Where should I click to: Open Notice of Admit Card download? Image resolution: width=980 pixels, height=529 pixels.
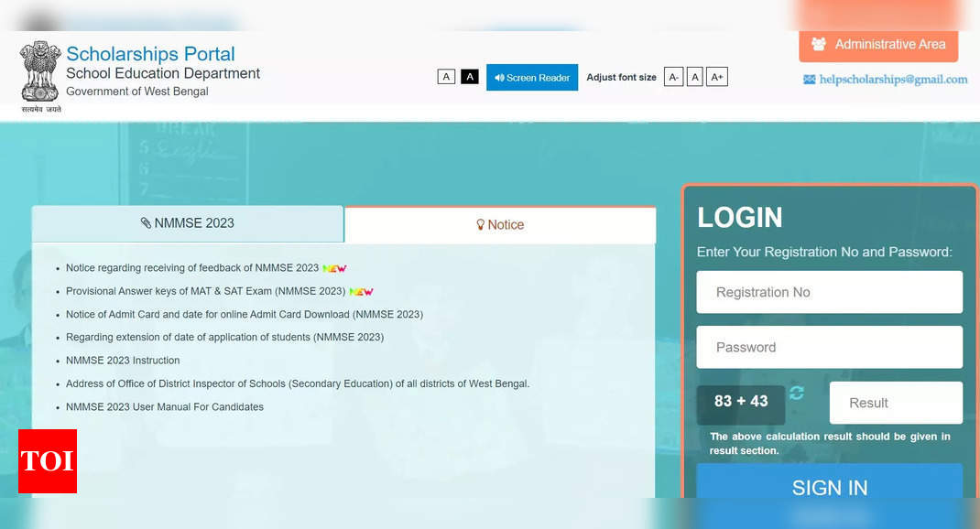click(x=244, y=314)
